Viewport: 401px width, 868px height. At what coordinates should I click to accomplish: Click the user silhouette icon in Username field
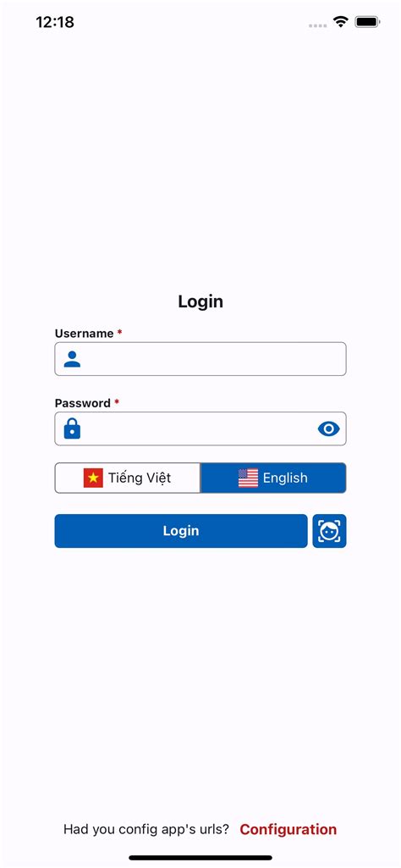pos(72,359)
